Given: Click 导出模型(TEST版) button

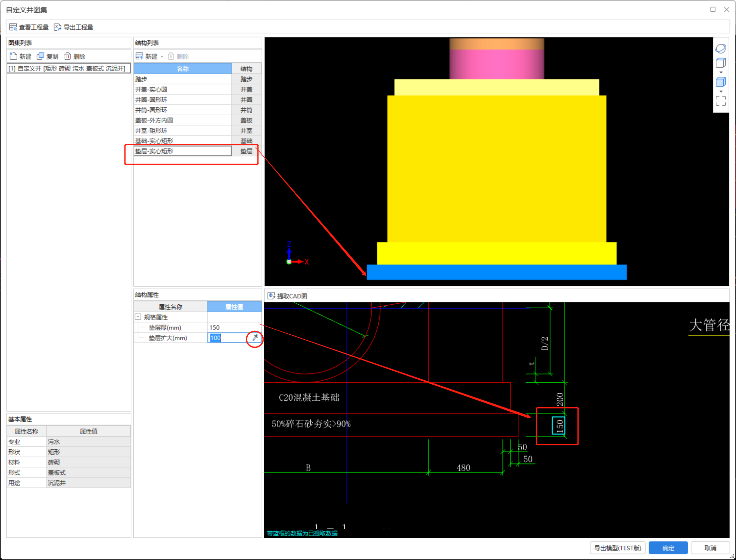Looking at the screenshot, I should click(x=617, y=548).
